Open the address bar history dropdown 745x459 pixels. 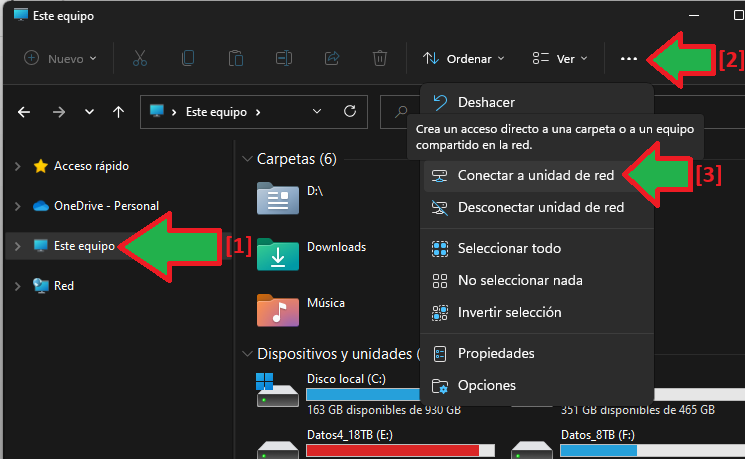(317, 111)
